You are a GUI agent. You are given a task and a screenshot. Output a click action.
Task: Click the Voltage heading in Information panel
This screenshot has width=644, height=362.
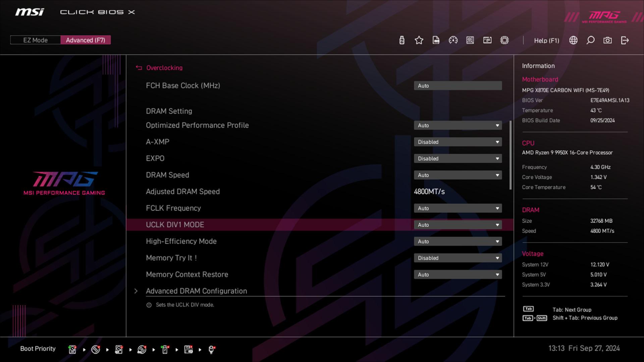[533, 254]
